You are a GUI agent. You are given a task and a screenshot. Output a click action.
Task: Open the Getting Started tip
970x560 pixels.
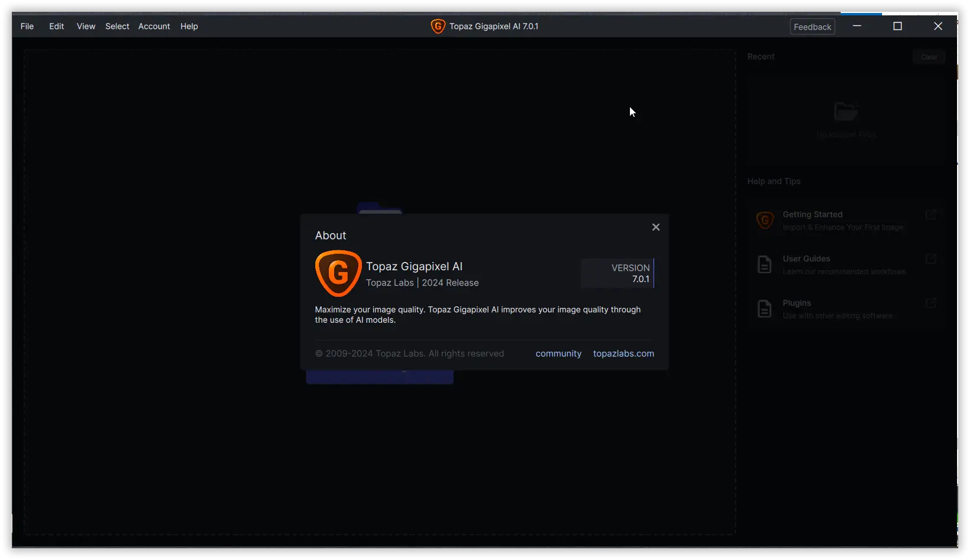coord(846,220)
